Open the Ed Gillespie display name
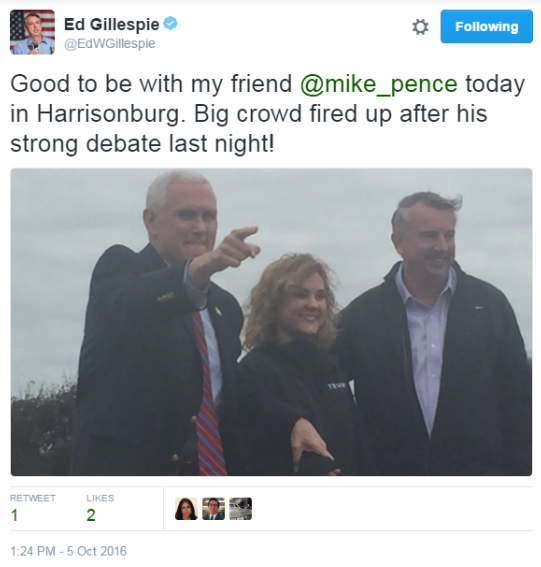 point(112,25)
